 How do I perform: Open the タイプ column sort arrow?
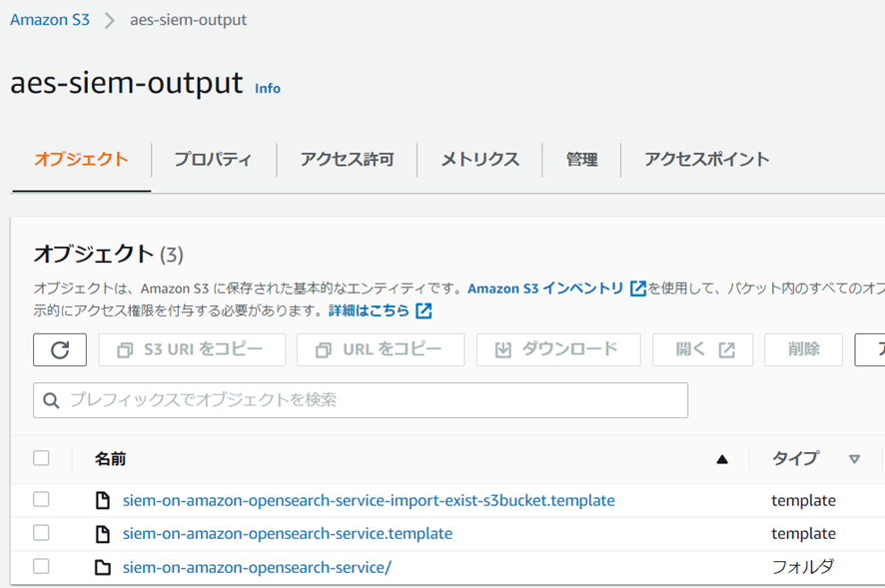[x=854, y=459]
